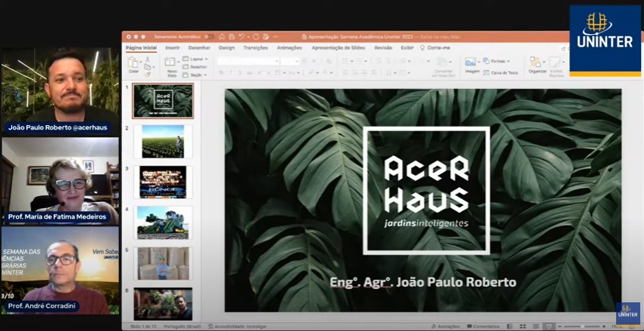
Task: Click the Organizar icon
Action: click(537, 63)
